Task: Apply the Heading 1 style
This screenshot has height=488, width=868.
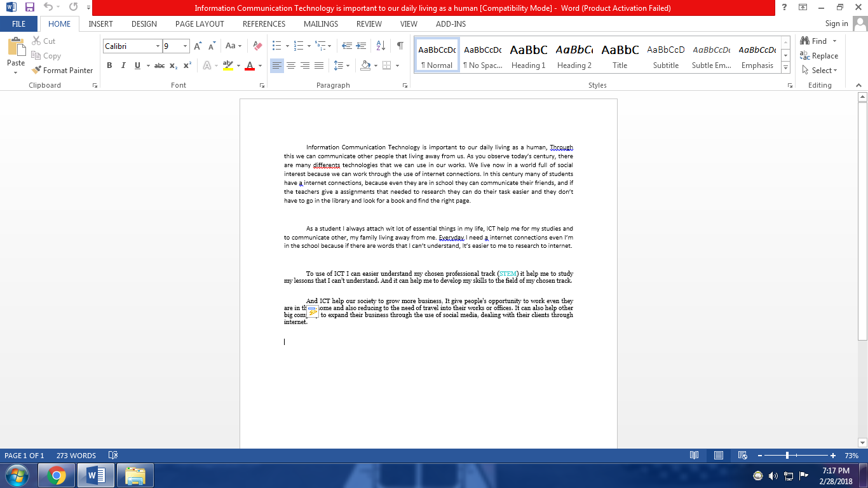Action: [x=528, y=55]
